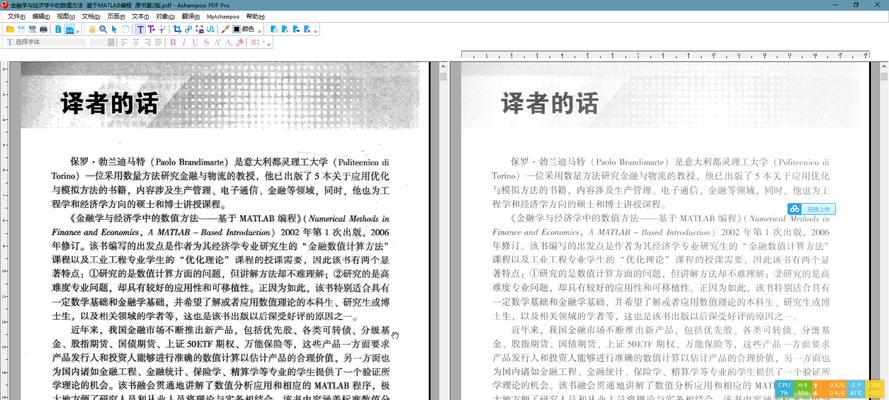The width and height of the screenshot is (889, 400).
Task: Open the 页面 menu
Action: click(116, 16)
